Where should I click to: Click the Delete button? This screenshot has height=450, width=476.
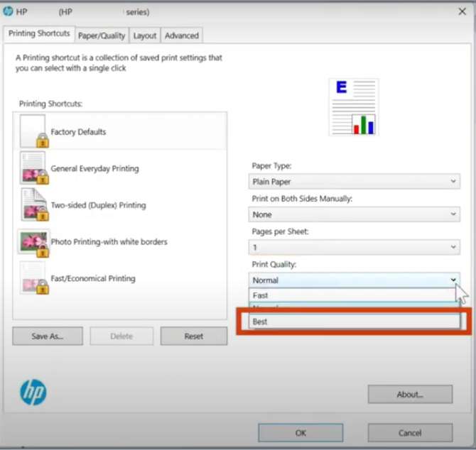[x=121, y=336]
